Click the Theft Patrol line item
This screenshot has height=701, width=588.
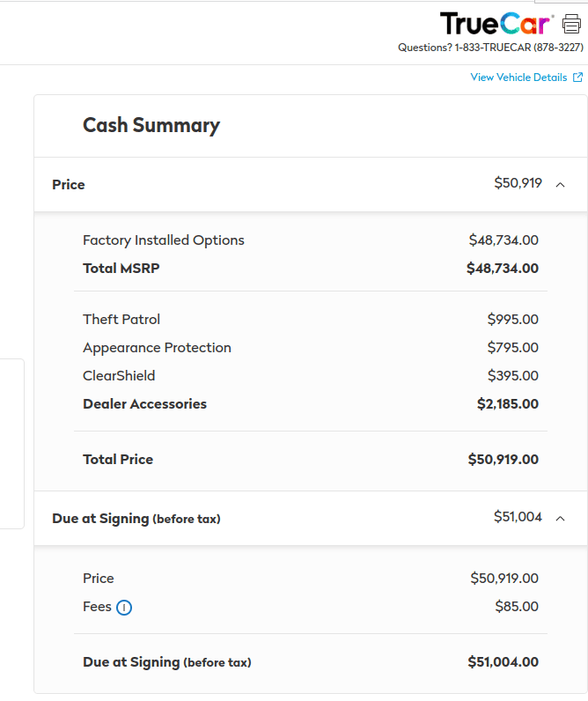[121, 320]
